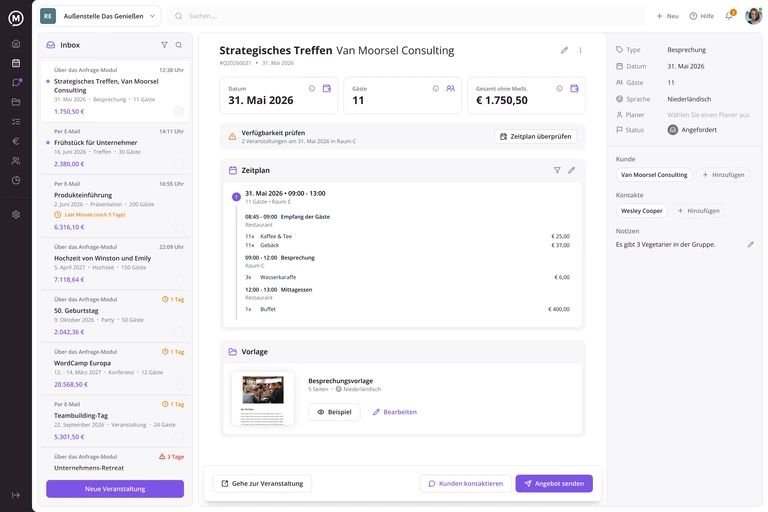Open the three-dot menu beside event title
The height and width of the screenshot is (512, 768).
point(580,50)
